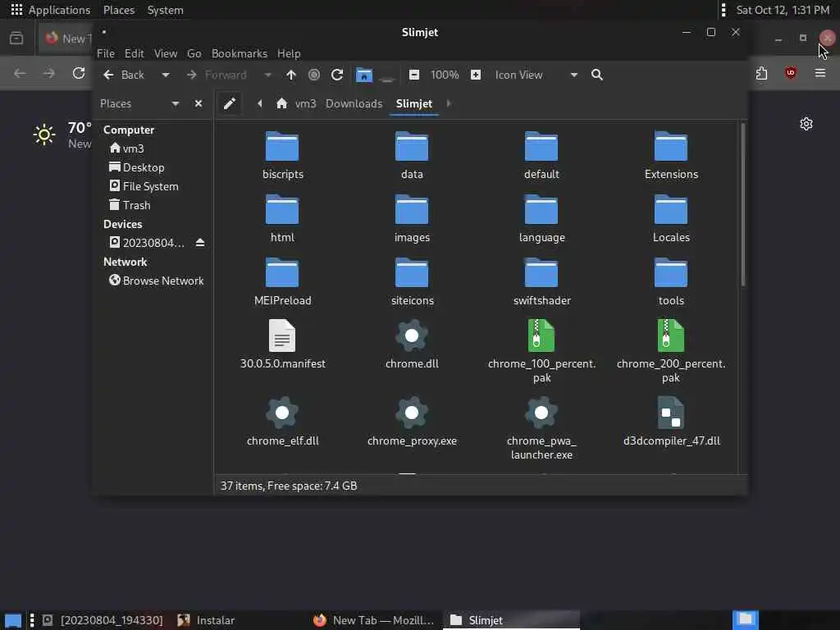The width and height of the screenshot is (840, 630).
Task: Close the Places sidebar
Action: tap(199, 103)
